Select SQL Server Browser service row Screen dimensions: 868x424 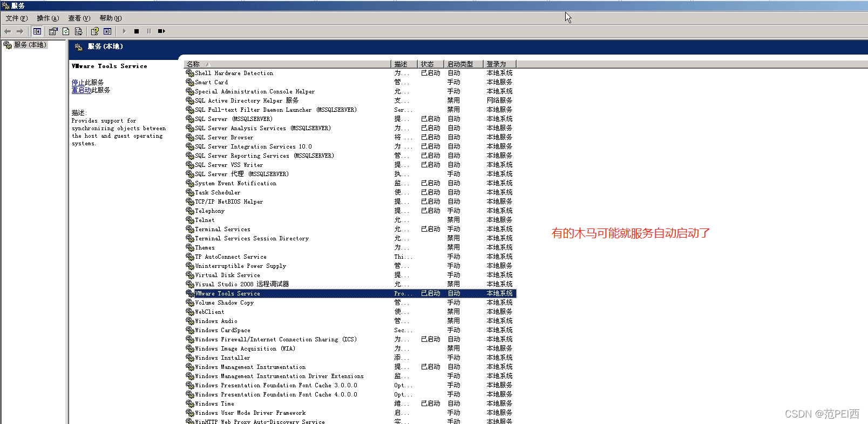click(x=350, y=137)
